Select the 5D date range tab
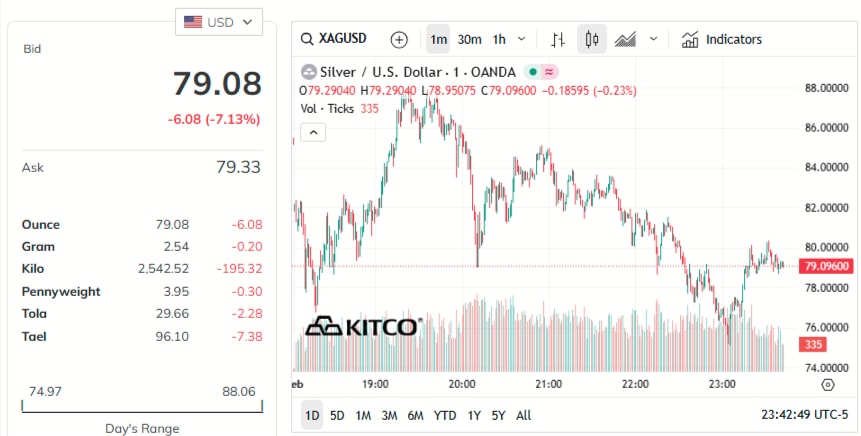861x436 pixels. coord(337,415)
